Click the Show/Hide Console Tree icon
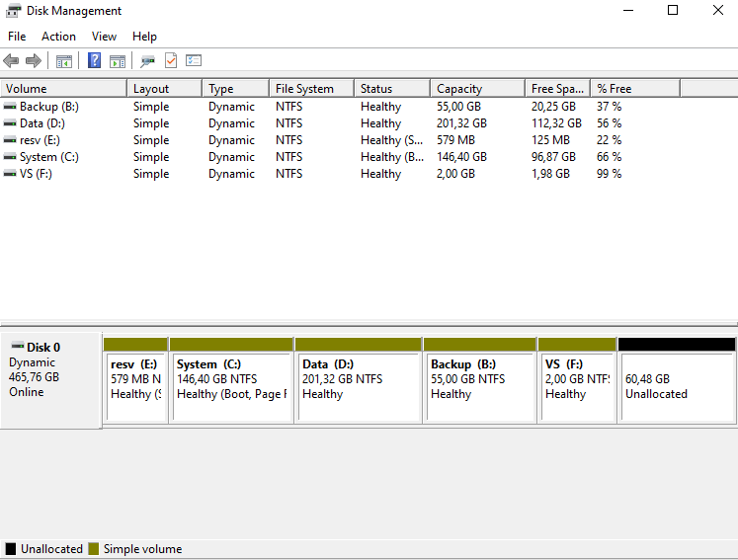This screenshot has height=560, width=738. (x=64, y=60)
